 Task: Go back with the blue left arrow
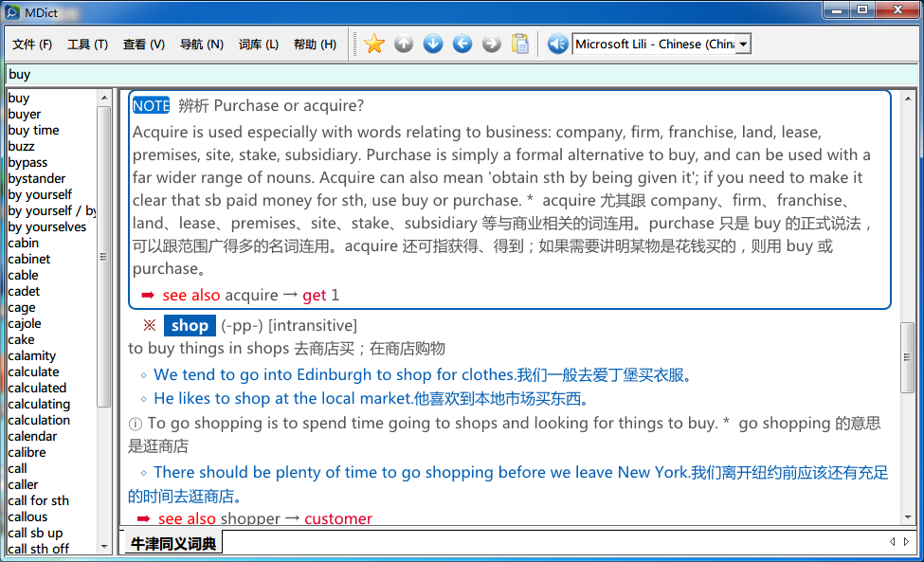(462, 44)
